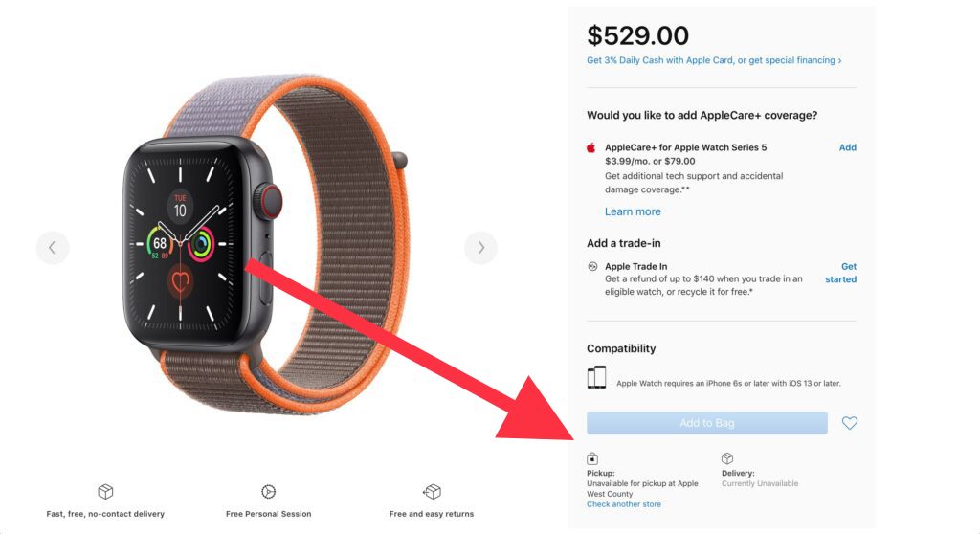Click the heart favorite icon
980x534 pixels.
click(850, 423)
